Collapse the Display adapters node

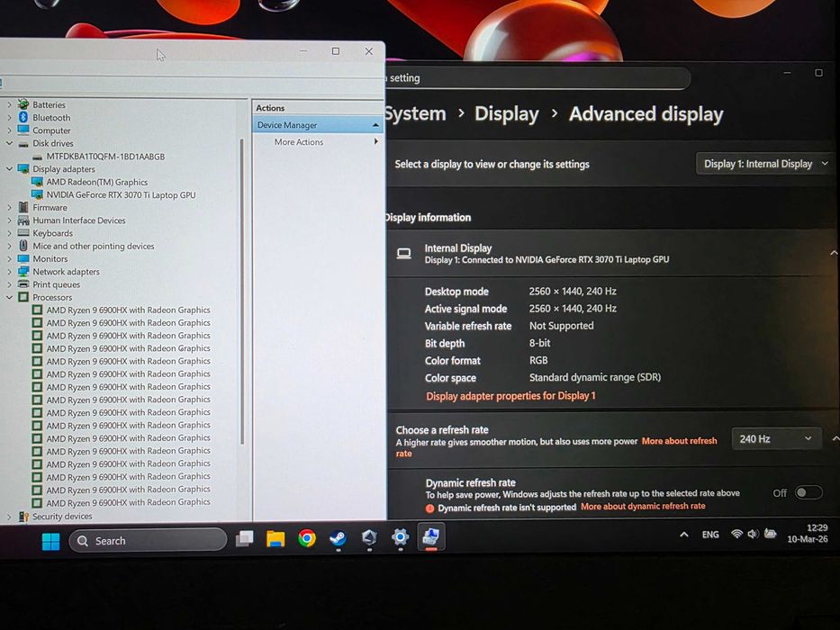click(9, 169)
